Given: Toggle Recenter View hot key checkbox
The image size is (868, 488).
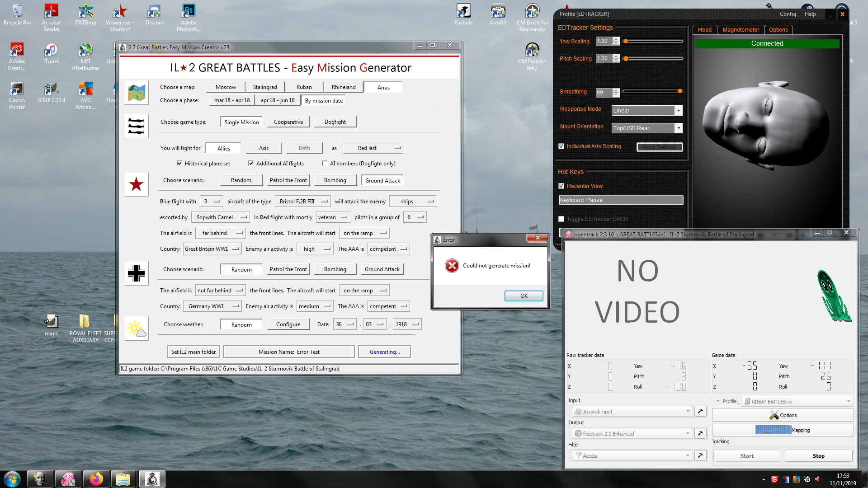Looking at the screenshot, I should (561, 186).
